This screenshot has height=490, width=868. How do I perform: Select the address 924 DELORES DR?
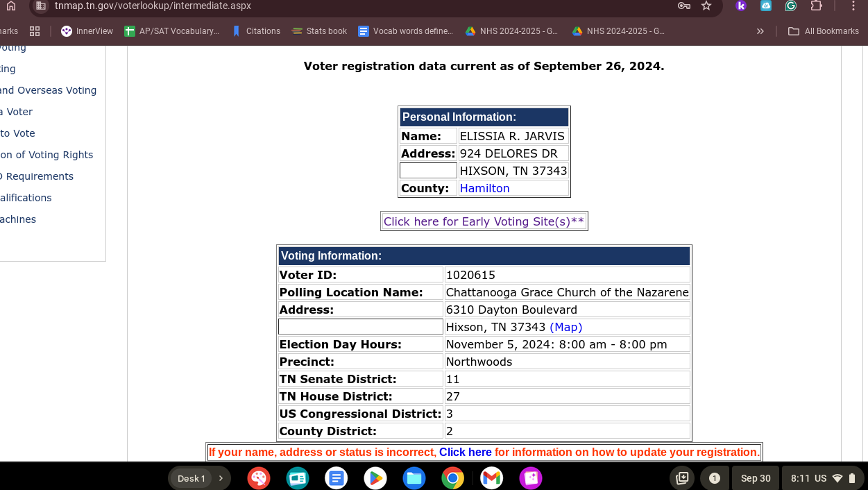509,153
